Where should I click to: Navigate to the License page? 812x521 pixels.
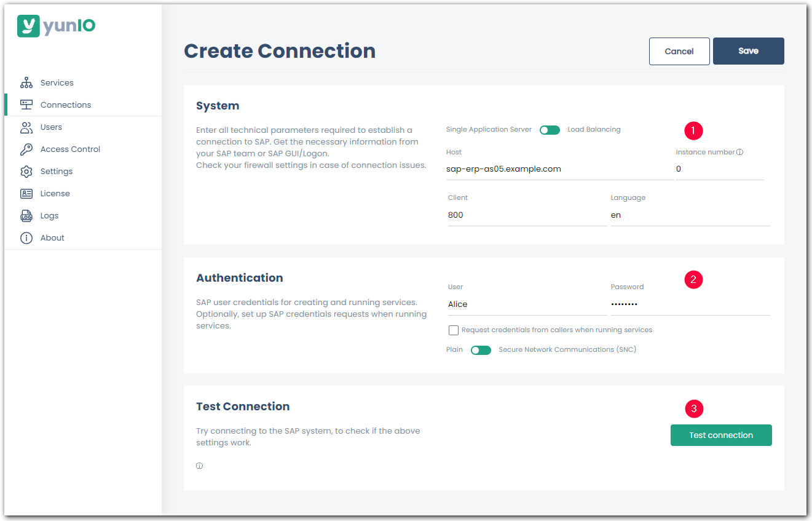point(27,193)
